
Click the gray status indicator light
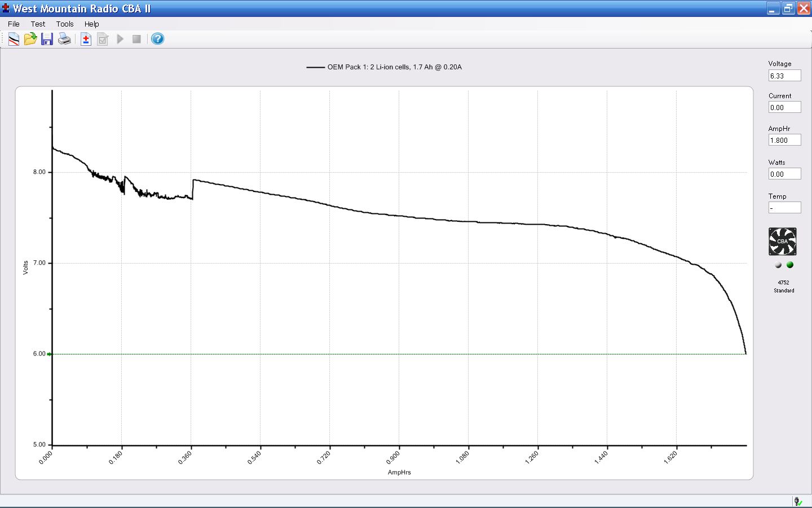coord(778,265)
